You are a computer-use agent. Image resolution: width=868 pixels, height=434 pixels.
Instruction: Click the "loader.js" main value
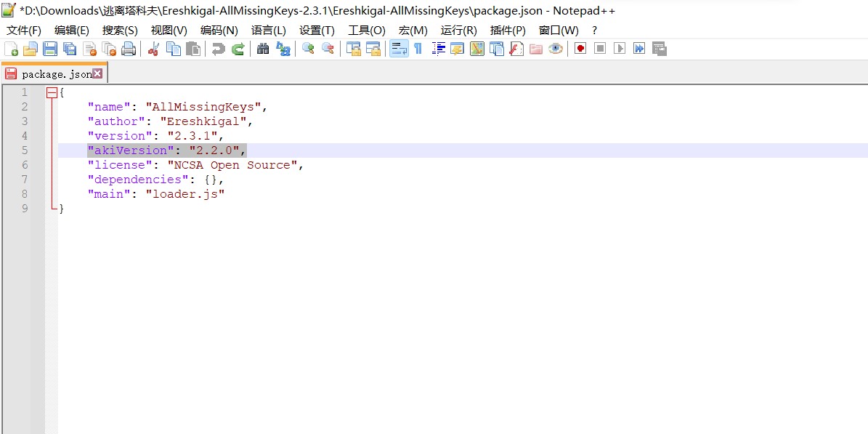[x=185, y=194]
